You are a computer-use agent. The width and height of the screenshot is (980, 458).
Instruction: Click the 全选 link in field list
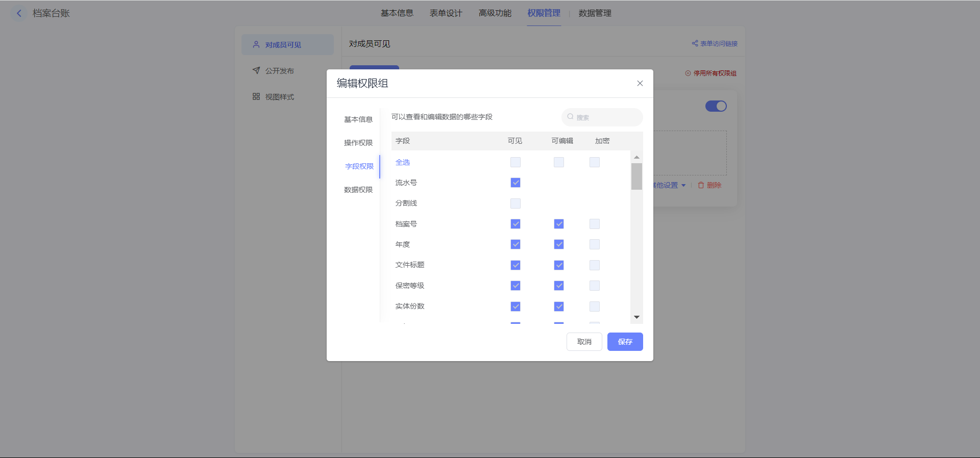pos(403,162)
